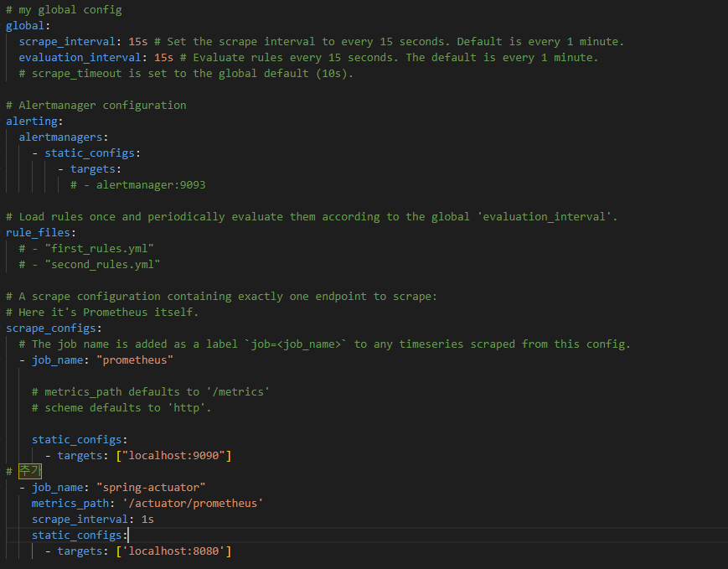Click the 'first_rules.yml' comment line
728x569 pixels.
pyautogui.click(x=86, y=249)
